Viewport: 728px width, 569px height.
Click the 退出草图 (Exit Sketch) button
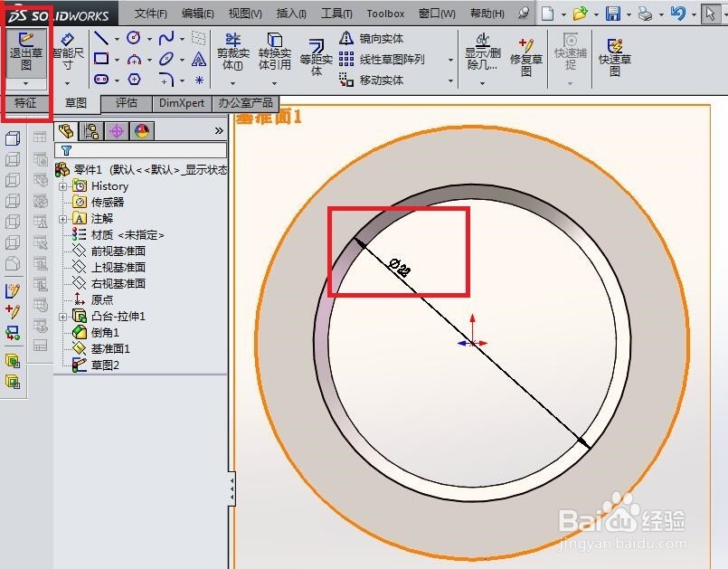pyautogui.click(x=26, y=51)
